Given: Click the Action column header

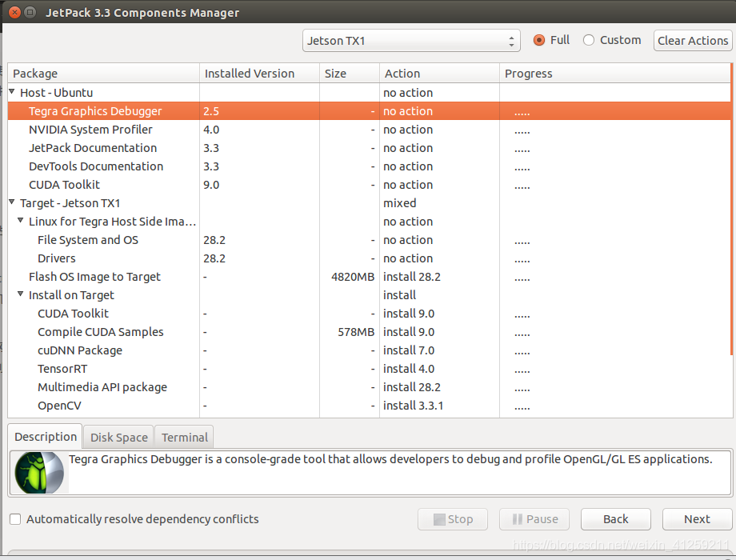Looking at the screenshot, I should coord(439,74).
